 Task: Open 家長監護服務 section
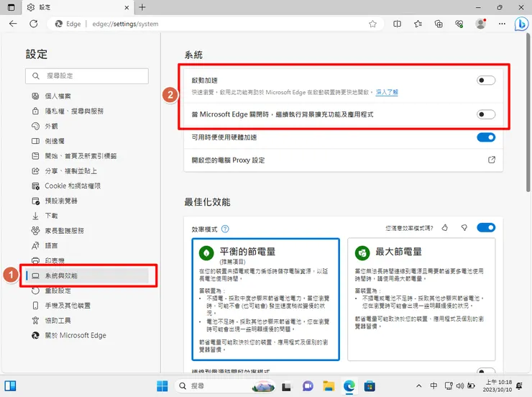pos(64,231)
